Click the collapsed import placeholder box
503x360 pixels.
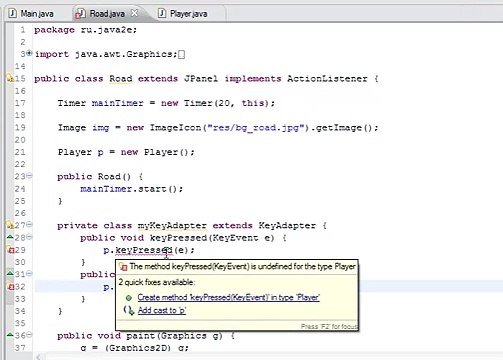(x=181, y=54)
